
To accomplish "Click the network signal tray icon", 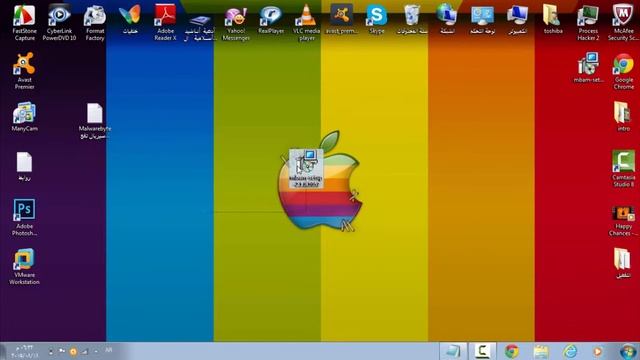I will pyautogui.click(x=84, y=351).
